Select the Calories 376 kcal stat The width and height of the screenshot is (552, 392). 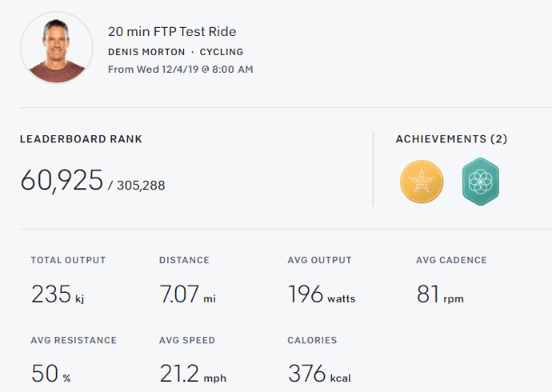pos(319,373)
